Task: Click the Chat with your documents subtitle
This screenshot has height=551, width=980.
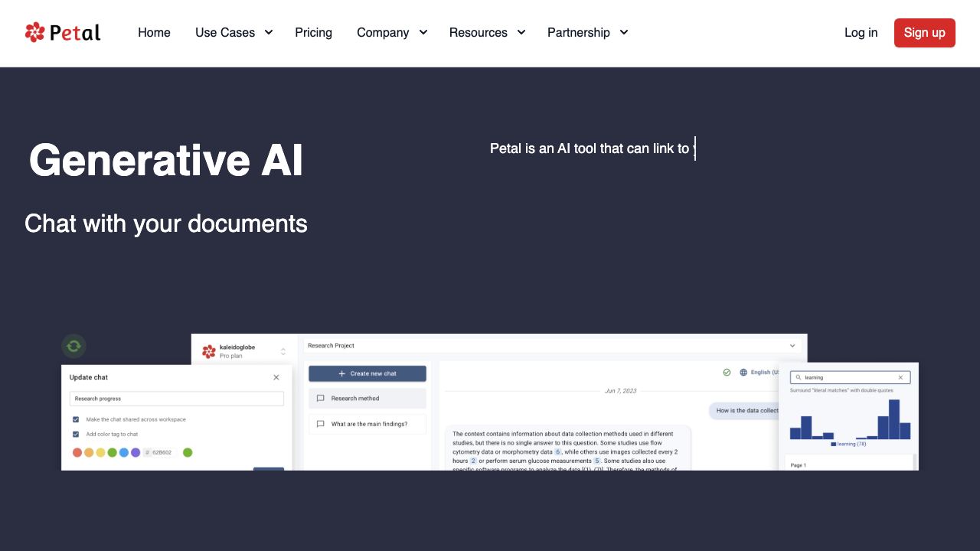Action: click(x=166, y=223)
